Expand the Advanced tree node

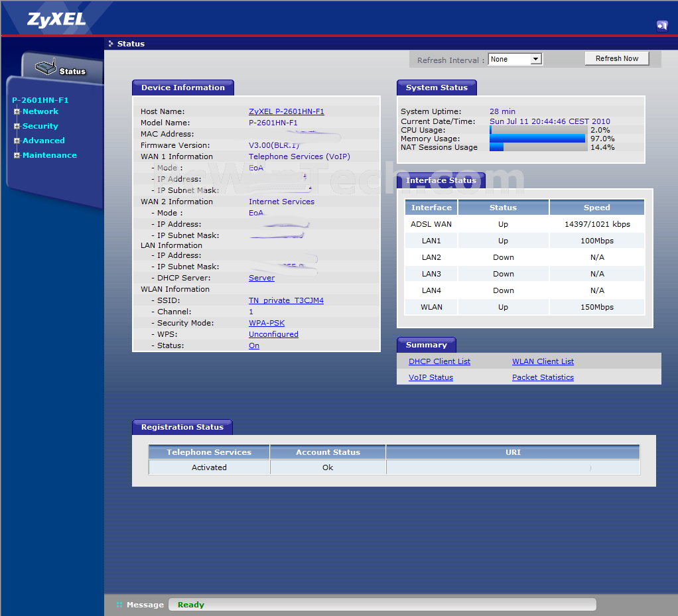pyautogui.click(x=17, y=141)
